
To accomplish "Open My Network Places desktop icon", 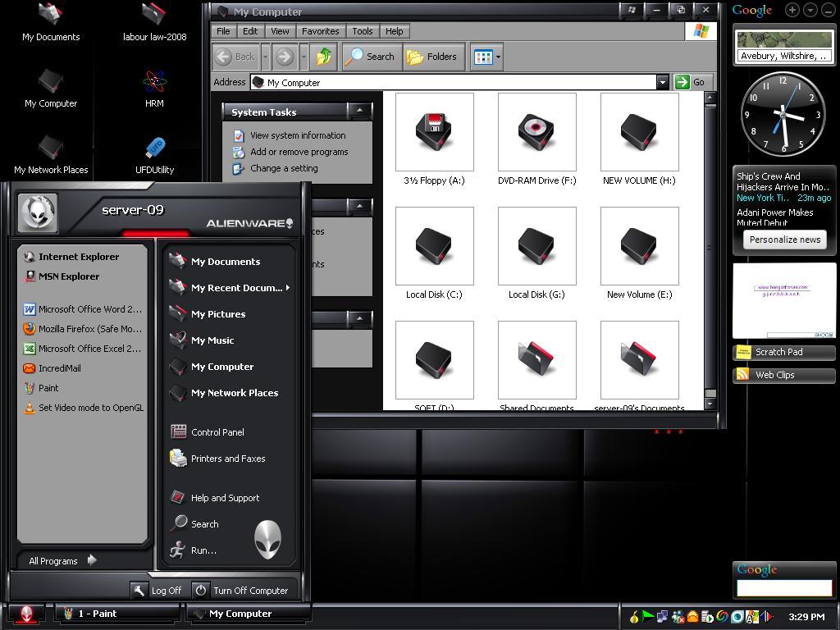I will (51, 155).
